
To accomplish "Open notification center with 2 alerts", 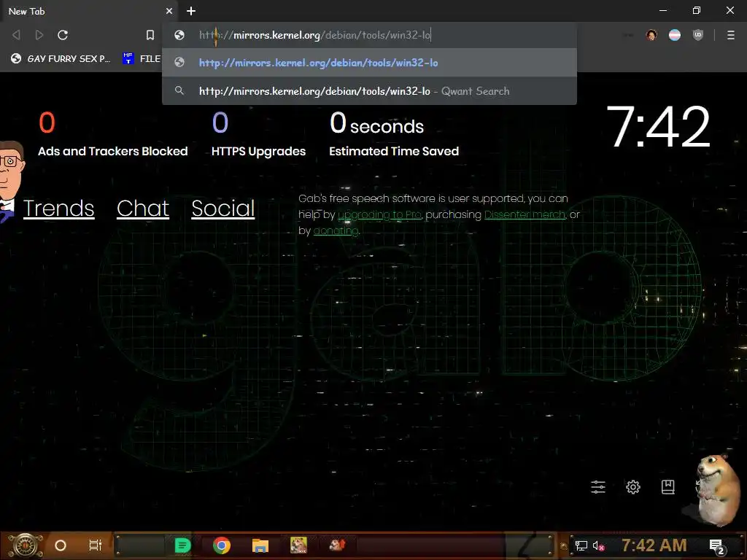I will (716, 546).
